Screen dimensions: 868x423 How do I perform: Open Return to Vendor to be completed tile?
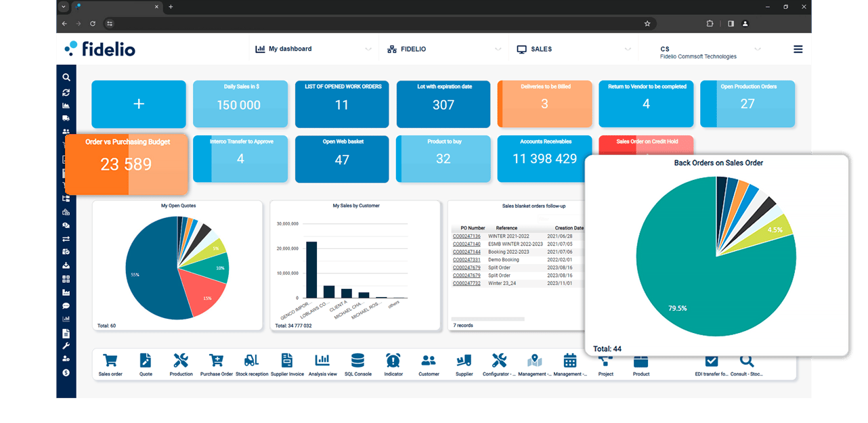coord(646,104)
